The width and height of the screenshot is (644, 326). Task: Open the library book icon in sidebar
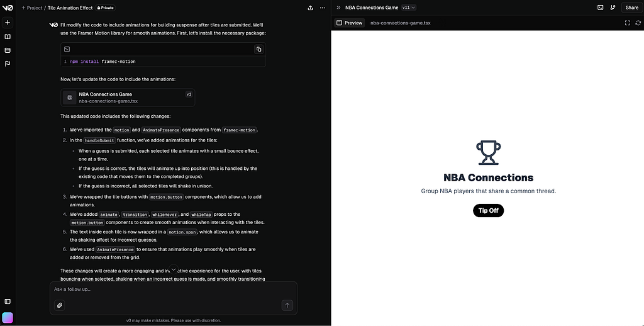point(8,37)
